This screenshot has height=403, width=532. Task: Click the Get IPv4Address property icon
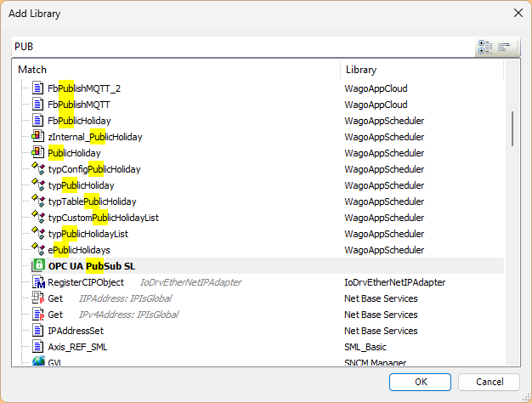pos(38,314)
